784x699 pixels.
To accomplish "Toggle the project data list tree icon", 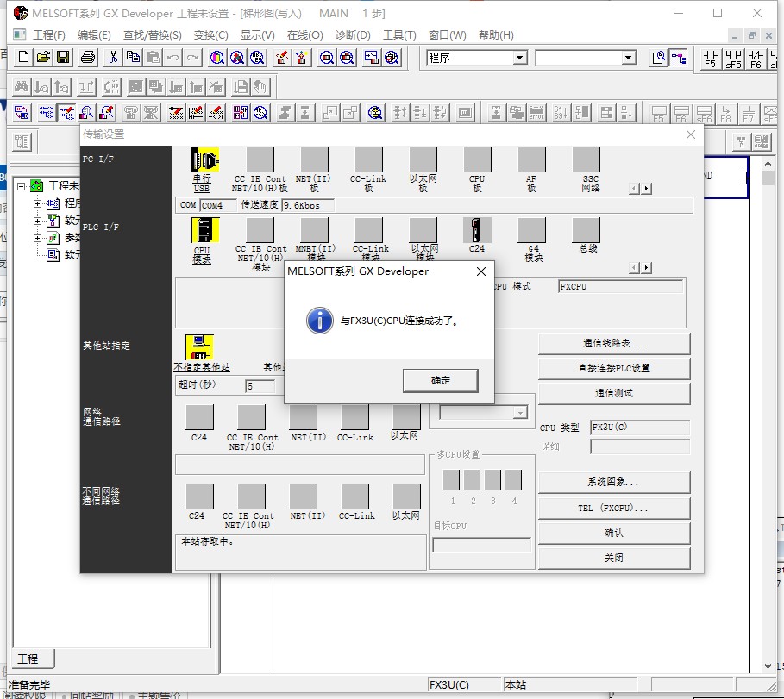I will [679, 58].
